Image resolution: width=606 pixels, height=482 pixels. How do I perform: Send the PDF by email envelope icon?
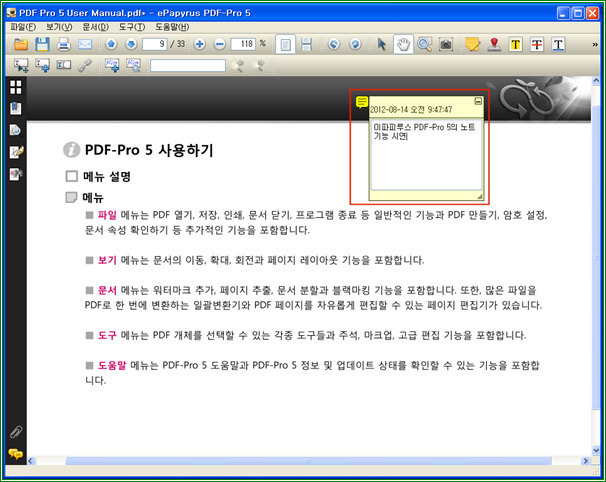click(x=85, y=44)
